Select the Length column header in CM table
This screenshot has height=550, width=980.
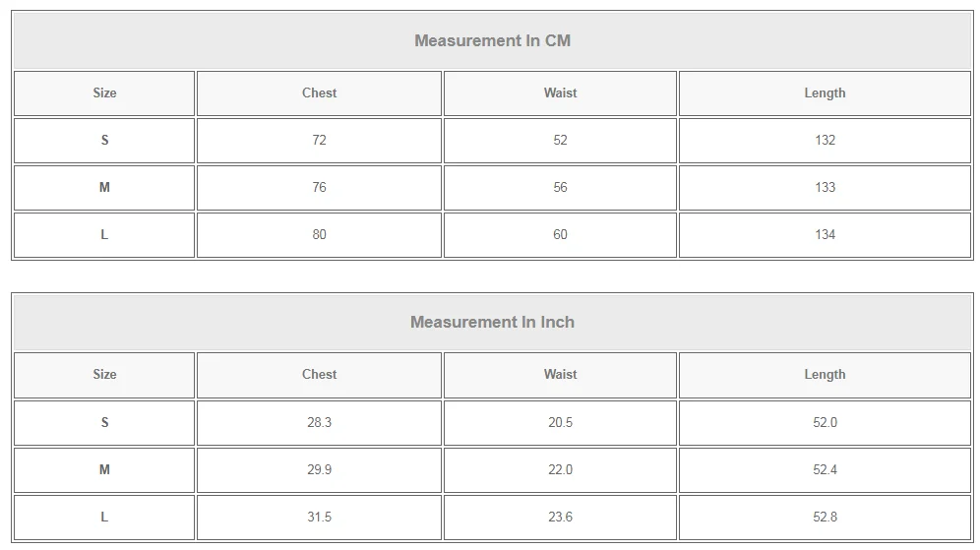pos(825,92)
